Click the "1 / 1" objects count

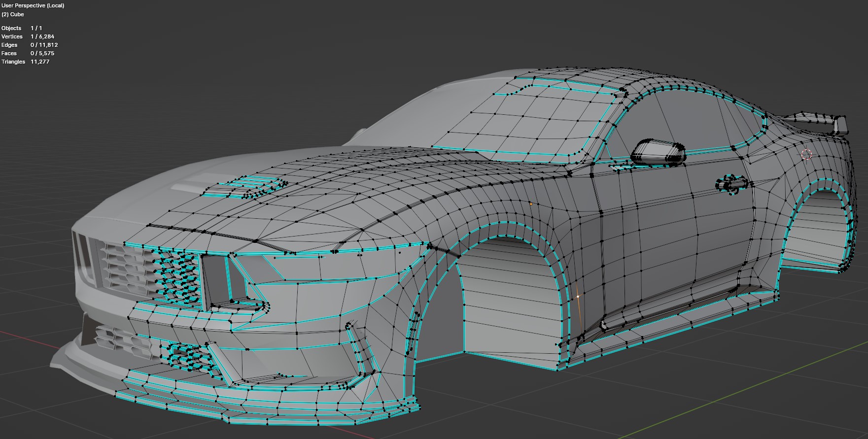click(36, 28)
